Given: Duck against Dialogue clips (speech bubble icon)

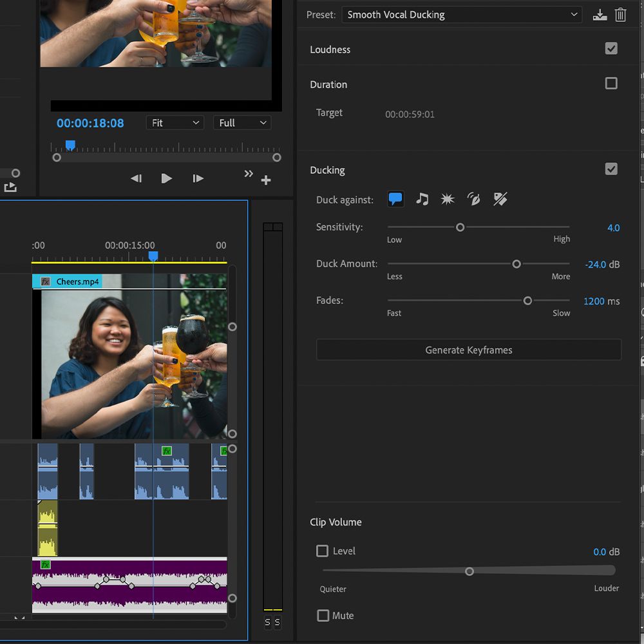Looking at the screenshot, I should 395,199.
